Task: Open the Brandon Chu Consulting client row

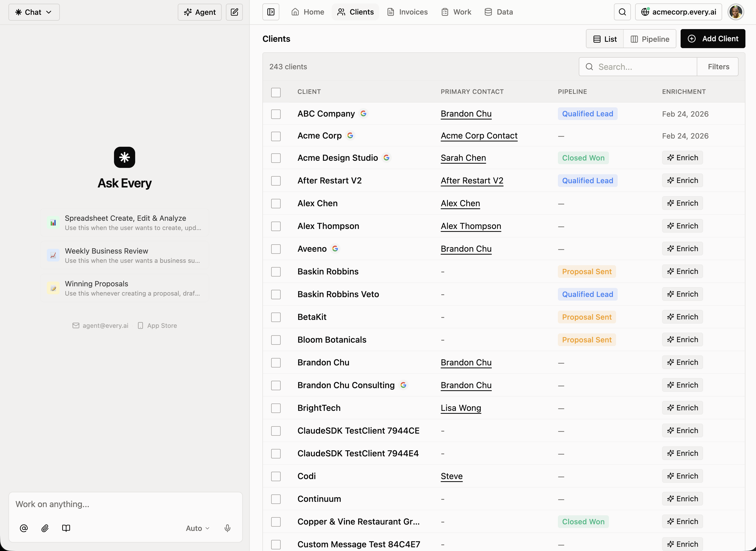Action: (503, 385)
